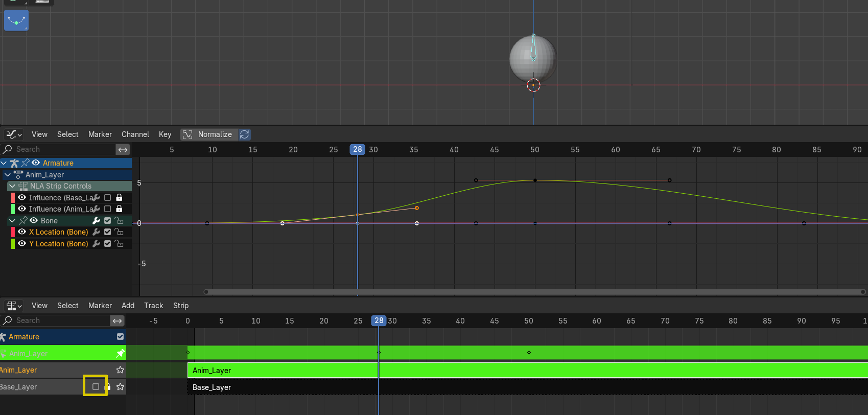Screen dimensions: 868x415
Task: Open the Graph Editor type dropdown
Action: click(14, 134)
